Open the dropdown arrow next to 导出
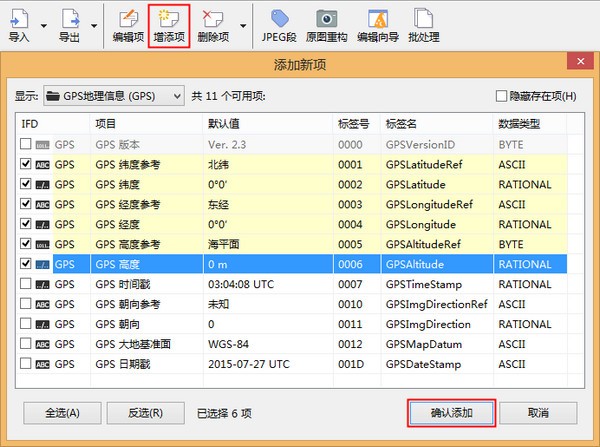Viewport: 600px width, 447px height. tap(94, 26)
